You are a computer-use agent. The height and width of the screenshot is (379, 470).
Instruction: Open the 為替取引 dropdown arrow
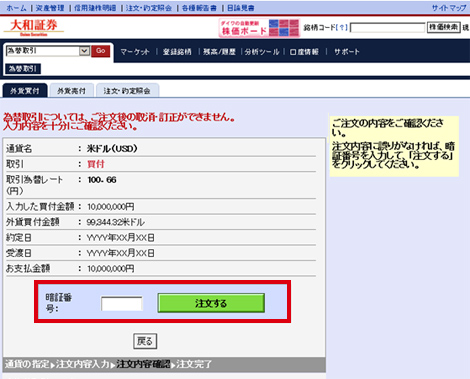coord(84,51)
